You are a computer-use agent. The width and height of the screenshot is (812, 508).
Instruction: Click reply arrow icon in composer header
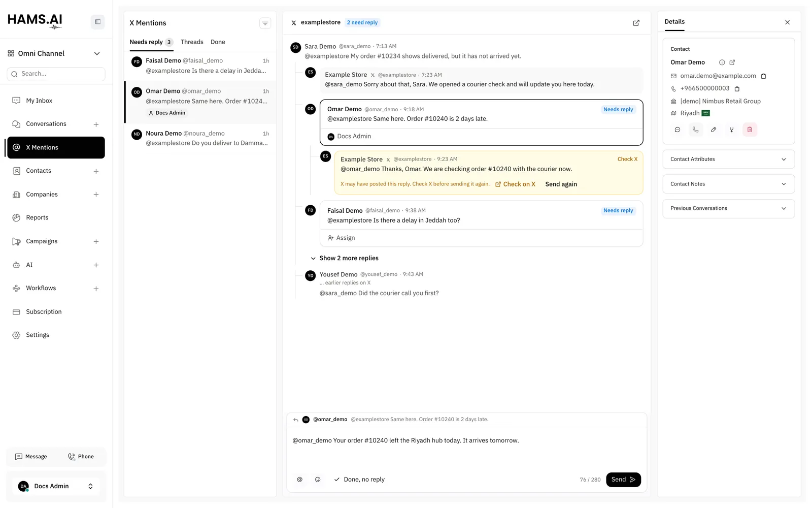click(296, 420)
